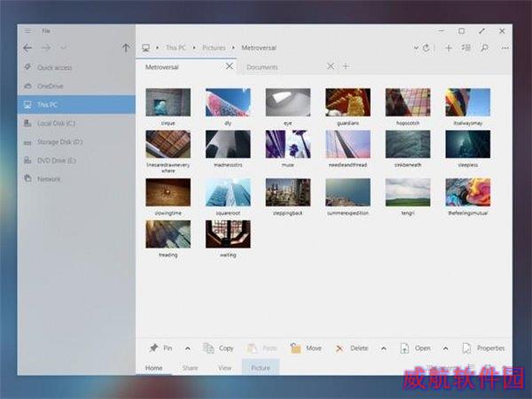
Task: Open the File menu
Action: click(x=46, y=31)
